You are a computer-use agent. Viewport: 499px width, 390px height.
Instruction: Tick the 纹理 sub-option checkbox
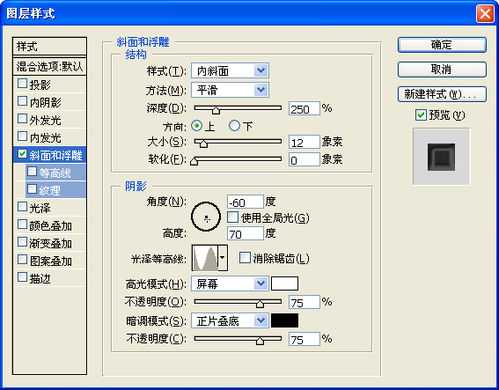click(x=32, y=189)
